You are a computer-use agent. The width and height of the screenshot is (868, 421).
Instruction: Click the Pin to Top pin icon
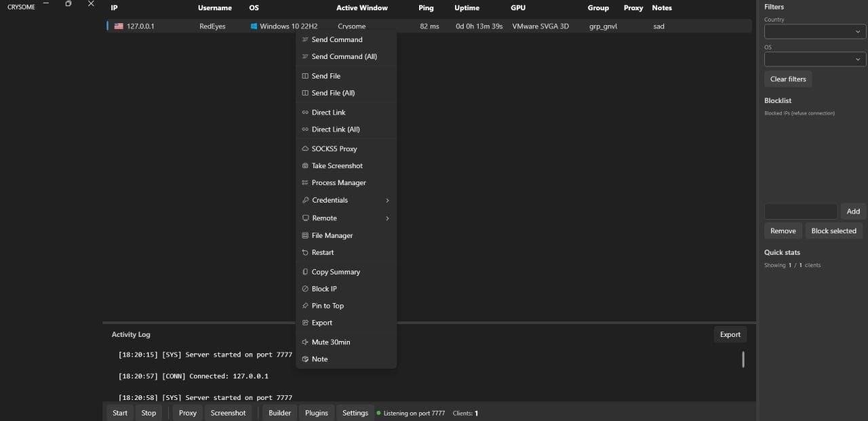click(x=305, y=306)
